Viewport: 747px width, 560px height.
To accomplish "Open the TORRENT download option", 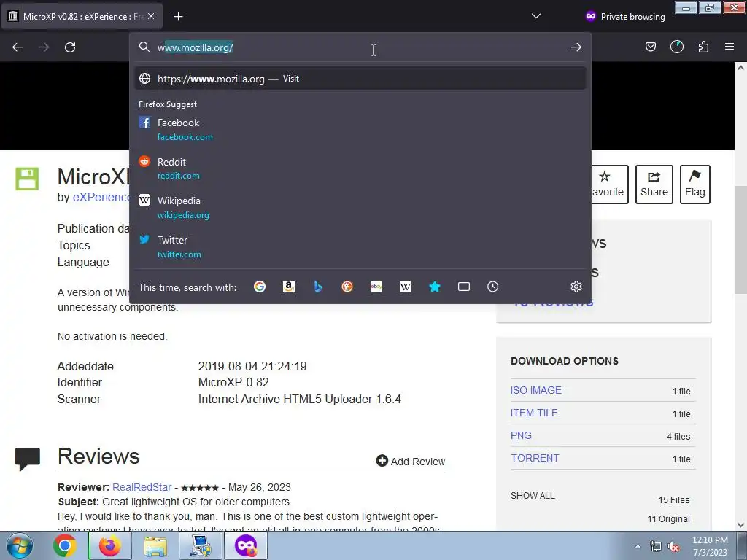I will click(x=535, y=458).
